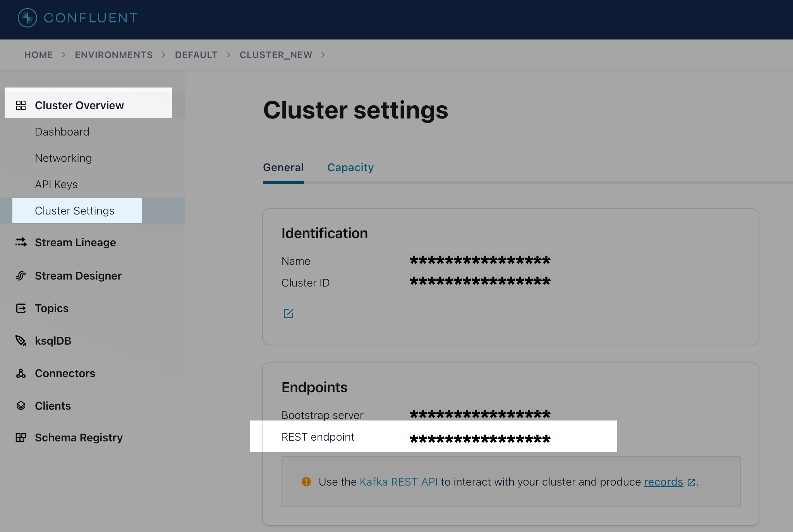Image resolution: width=793 pixels, height=532 pixels.
Task: Click chevron after CLUSTER_NEW breadcrumb
Action: (x=323, y=55)
